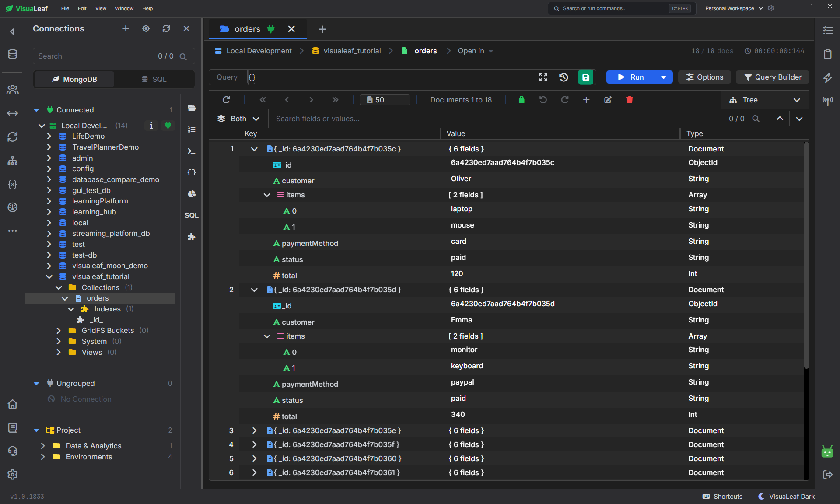Collapse items array in document 2
The height and width of the screenshot is (504, 840).
pyautogui.click(x=267, y=336)
